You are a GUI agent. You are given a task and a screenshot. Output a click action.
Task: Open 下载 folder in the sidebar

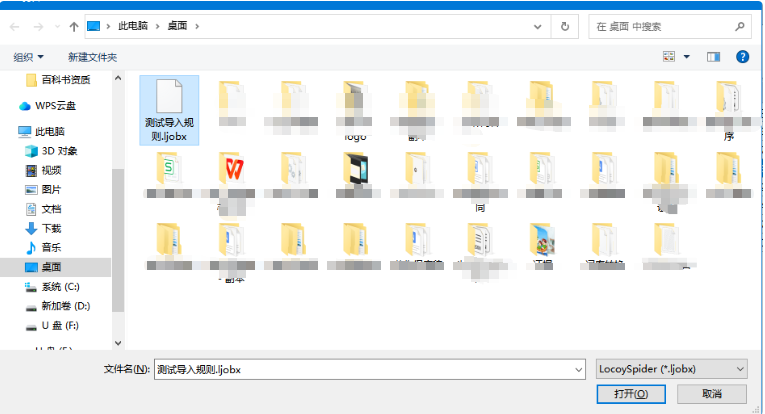(x=43, y=228)
